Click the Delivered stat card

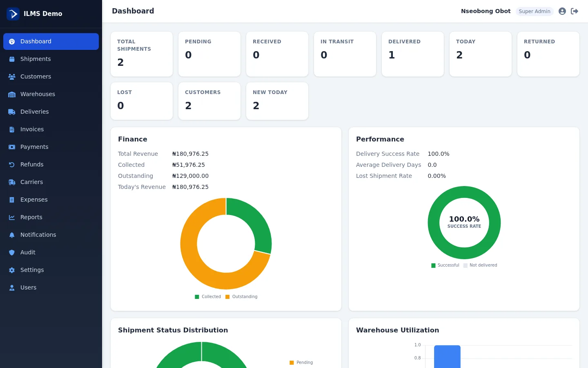click(413, 54)
